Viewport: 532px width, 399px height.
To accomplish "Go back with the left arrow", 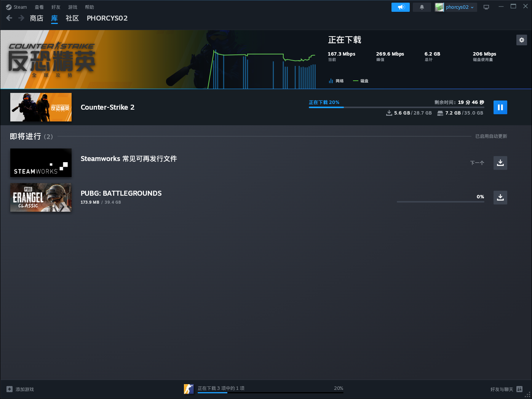I will 10,18.
